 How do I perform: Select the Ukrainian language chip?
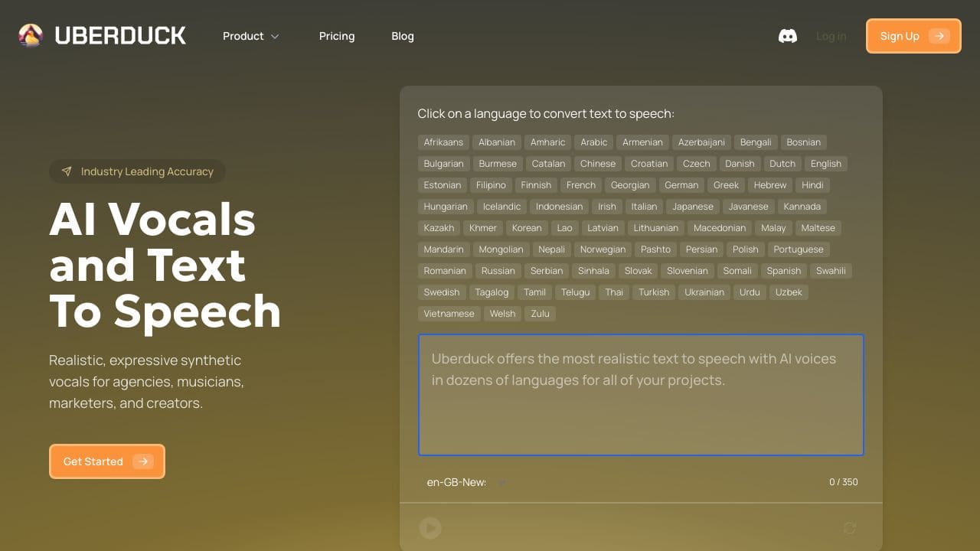pos(704,292)
